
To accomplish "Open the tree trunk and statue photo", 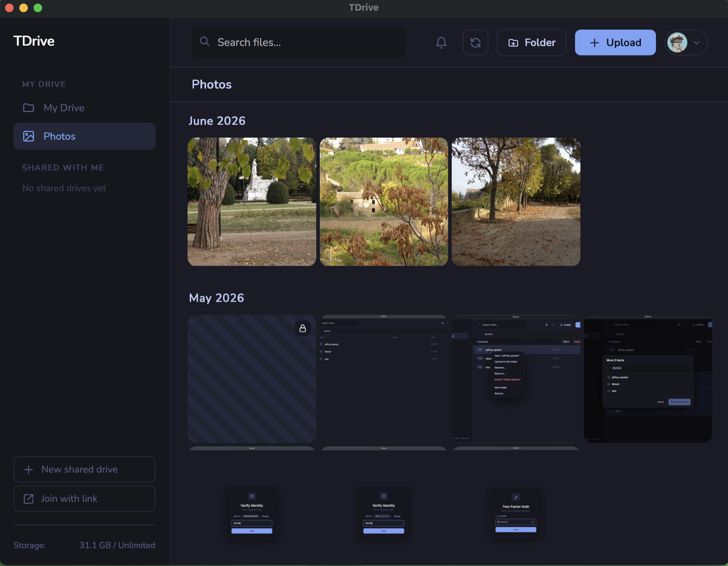I will pos(252,202).
